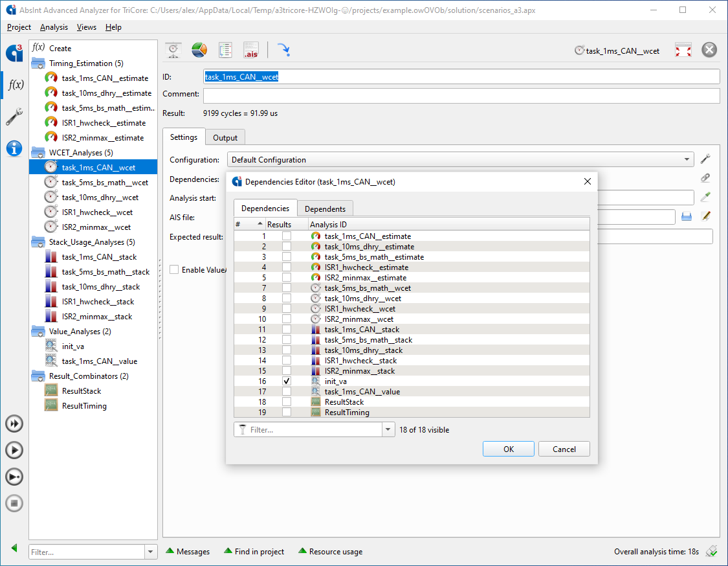This screenshot has width=728, height=566.
Task: Click OK in Dependencies Editor
Action: (509, 449)
